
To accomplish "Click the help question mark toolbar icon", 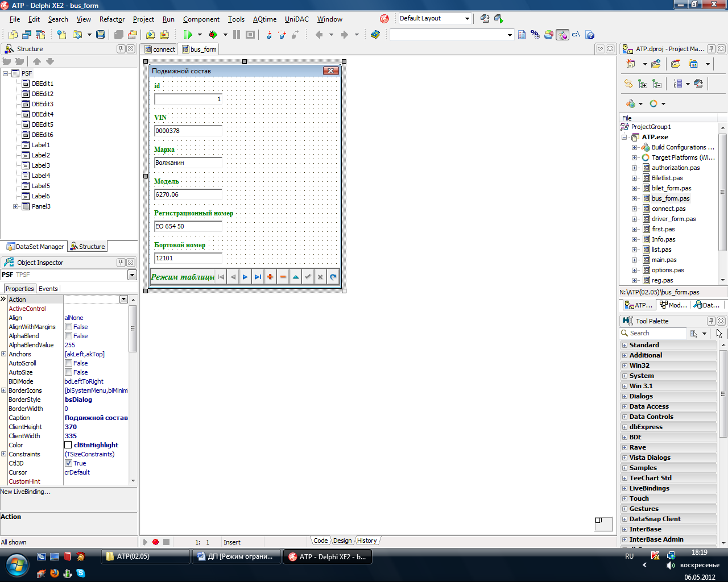I will click(x=590, y=35).
